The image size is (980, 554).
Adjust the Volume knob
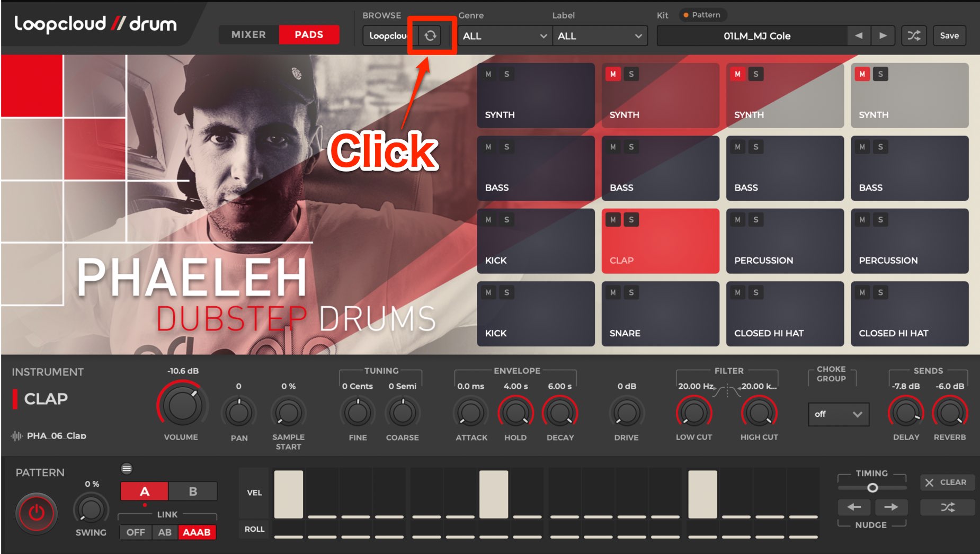pyautogui.click(x=182, y=406)
